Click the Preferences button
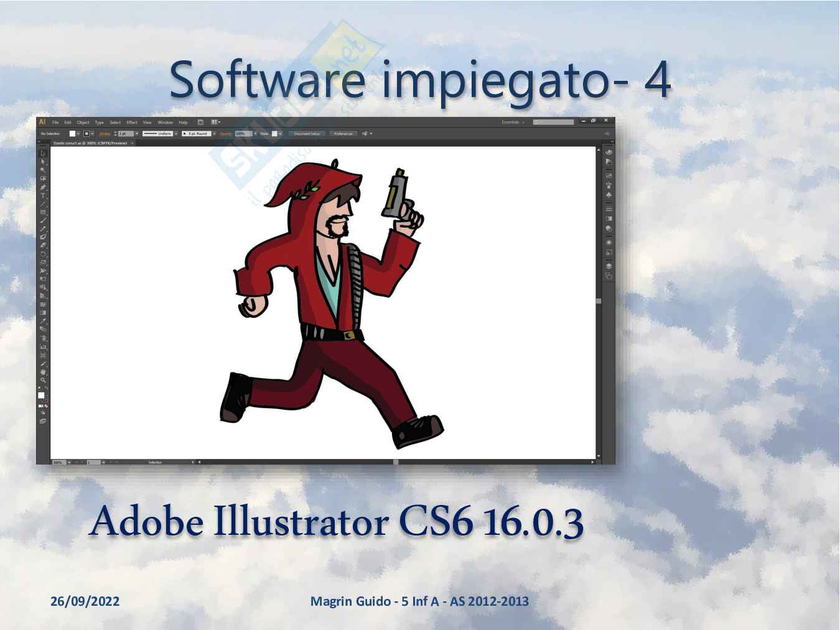This screenshot has height=630, width=840. [x=343, y=134]
